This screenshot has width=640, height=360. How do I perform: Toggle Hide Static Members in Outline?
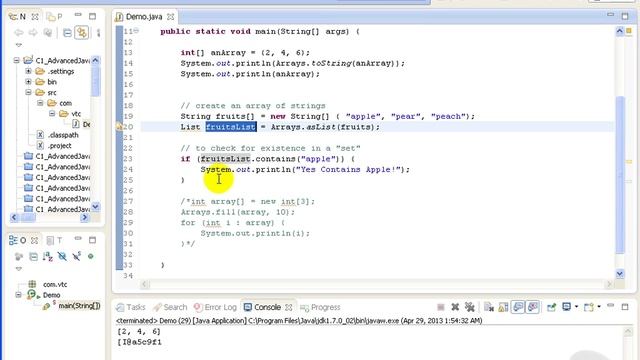(76, 256)
